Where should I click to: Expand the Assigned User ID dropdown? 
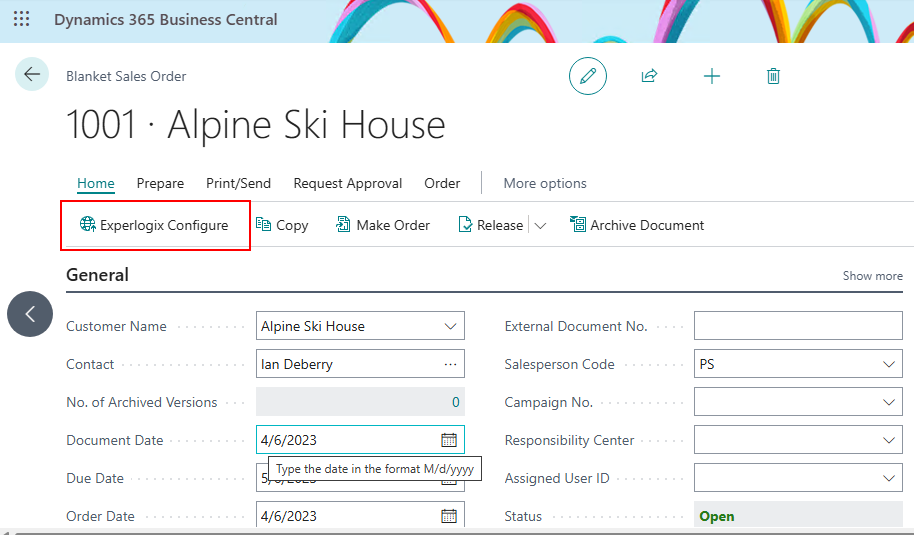click(x=888, y=478)
